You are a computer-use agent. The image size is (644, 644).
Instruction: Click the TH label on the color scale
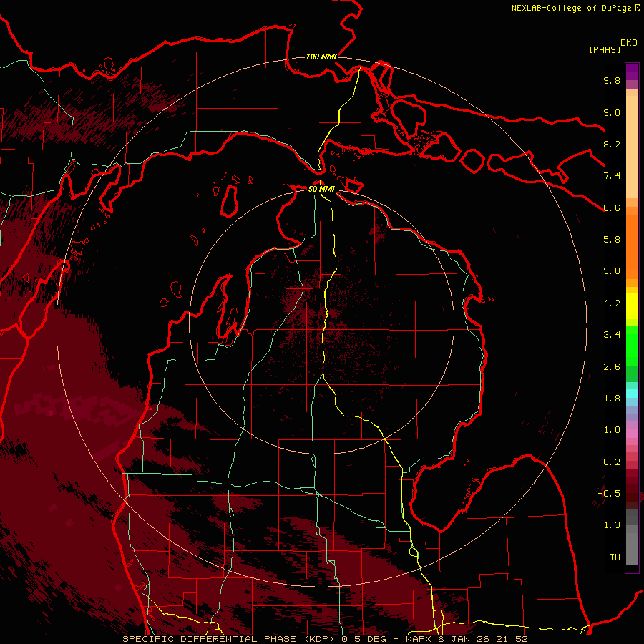615,557
